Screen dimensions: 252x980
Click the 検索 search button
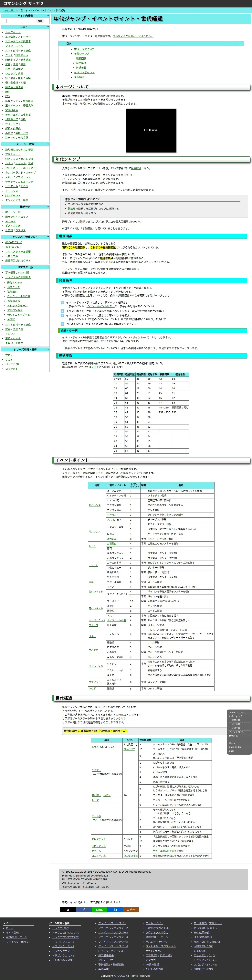40,21
